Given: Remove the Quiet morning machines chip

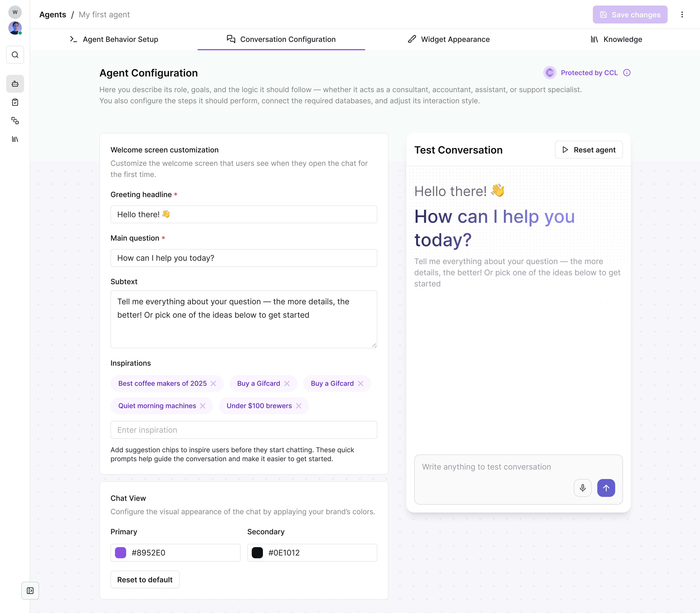Looking at the screenshot, I should [x=203, y=406].
